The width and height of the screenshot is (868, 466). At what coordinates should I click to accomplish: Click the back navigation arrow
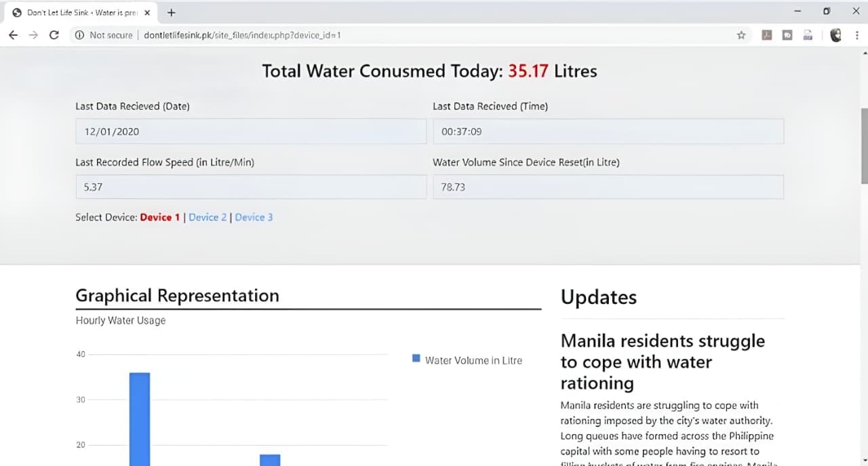pos(13,35)
